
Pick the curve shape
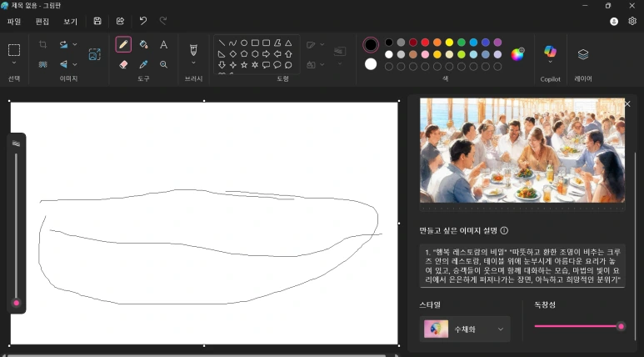click(x=233, y=43)
